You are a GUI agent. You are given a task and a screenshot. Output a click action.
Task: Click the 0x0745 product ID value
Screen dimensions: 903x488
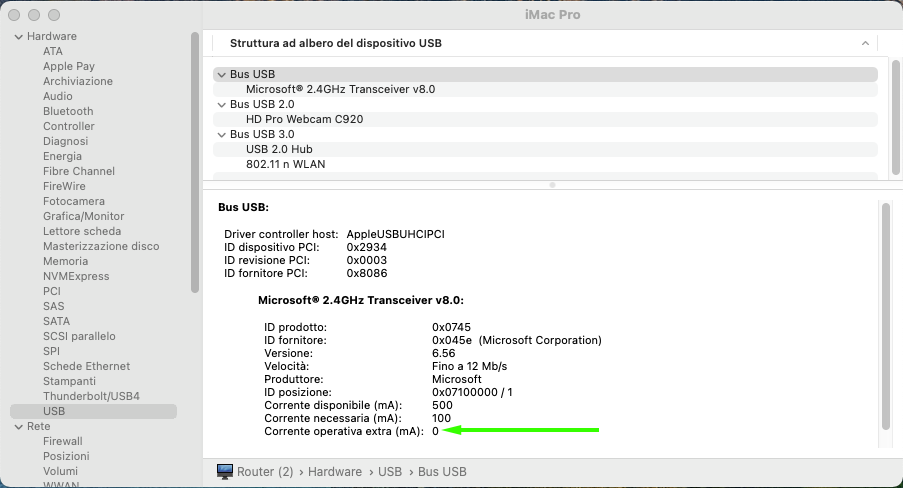point(452,327)
